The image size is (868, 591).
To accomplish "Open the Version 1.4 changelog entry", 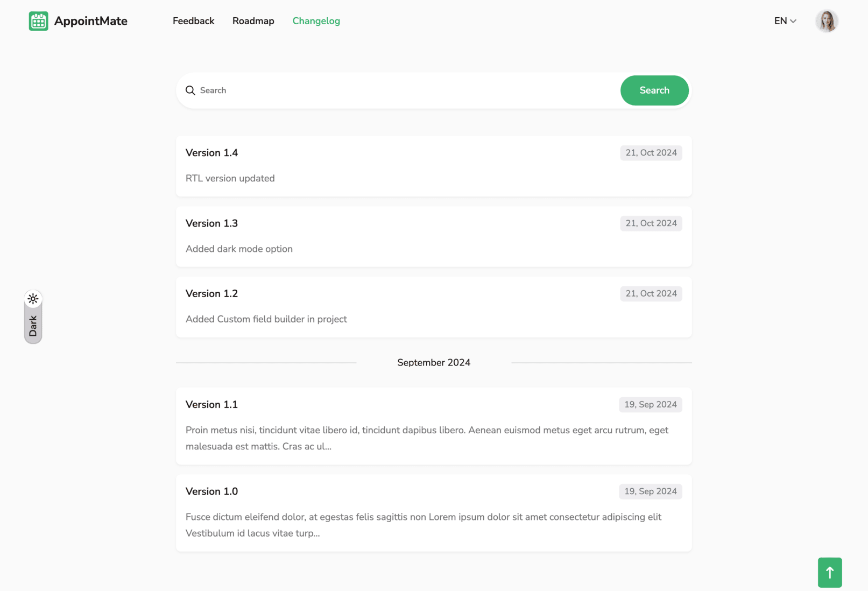I will (434, 166).
